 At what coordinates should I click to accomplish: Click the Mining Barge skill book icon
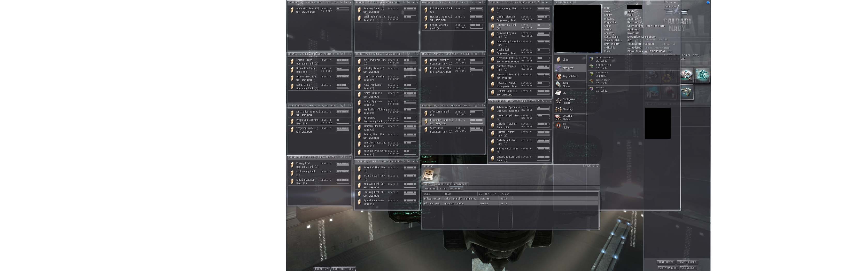493,150
